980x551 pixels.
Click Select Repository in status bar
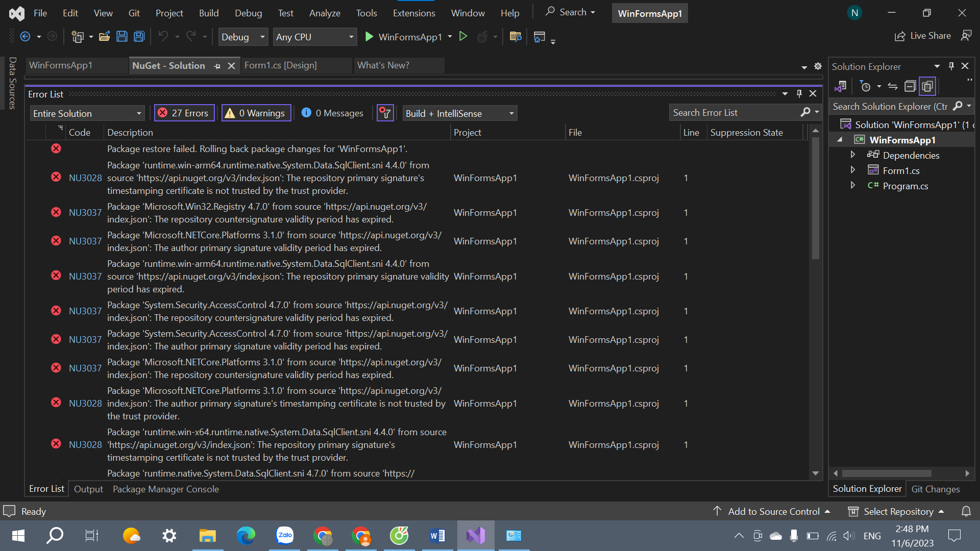coord(896,511)
